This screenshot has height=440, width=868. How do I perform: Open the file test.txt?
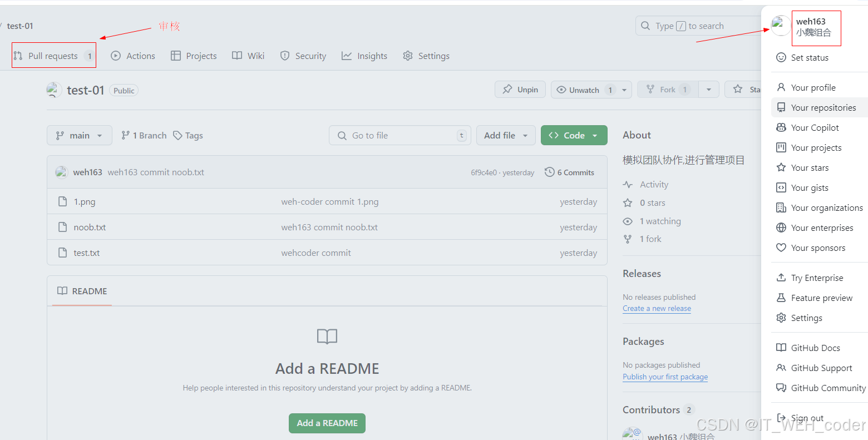tap(87, 253)
